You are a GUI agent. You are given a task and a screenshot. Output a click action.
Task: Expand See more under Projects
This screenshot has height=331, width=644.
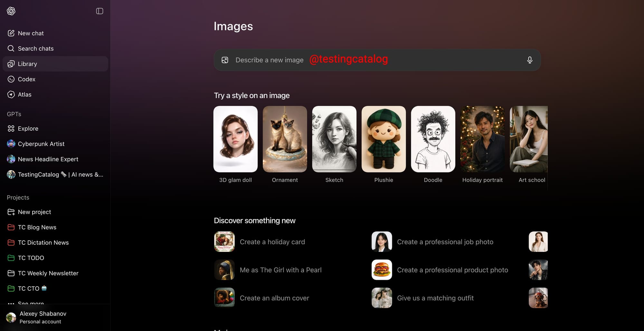click(x=31, y=303)
